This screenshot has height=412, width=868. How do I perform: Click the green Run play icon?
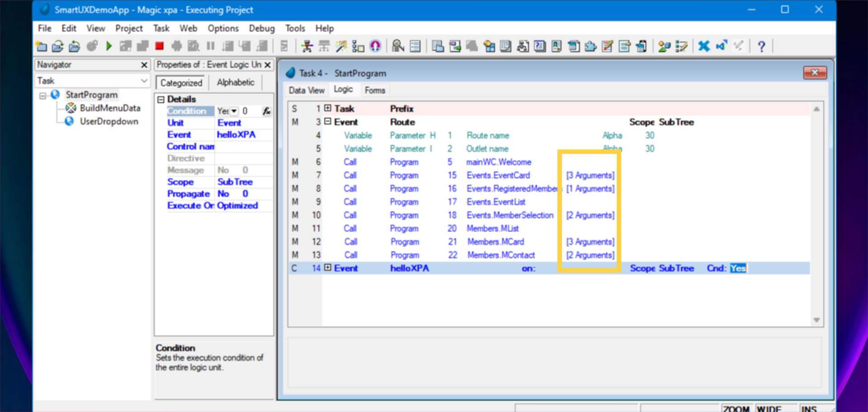click(108, 46)
